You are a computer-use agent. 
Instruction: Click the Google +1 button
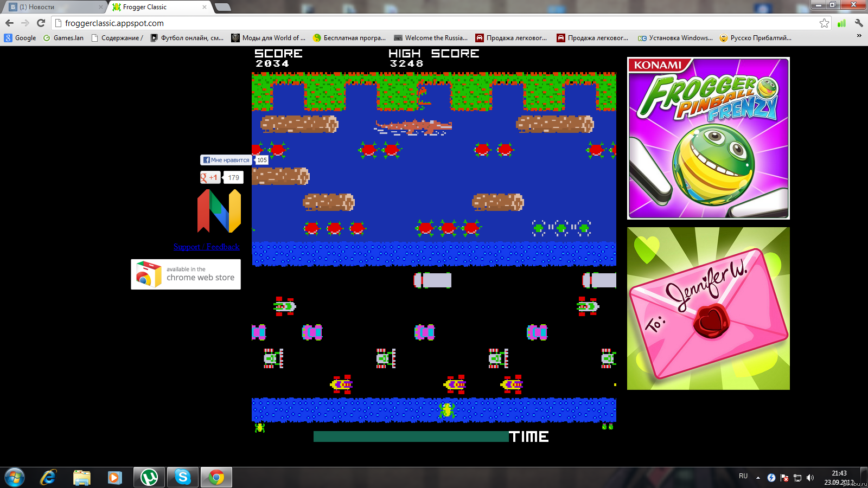[x=210, y=177]
